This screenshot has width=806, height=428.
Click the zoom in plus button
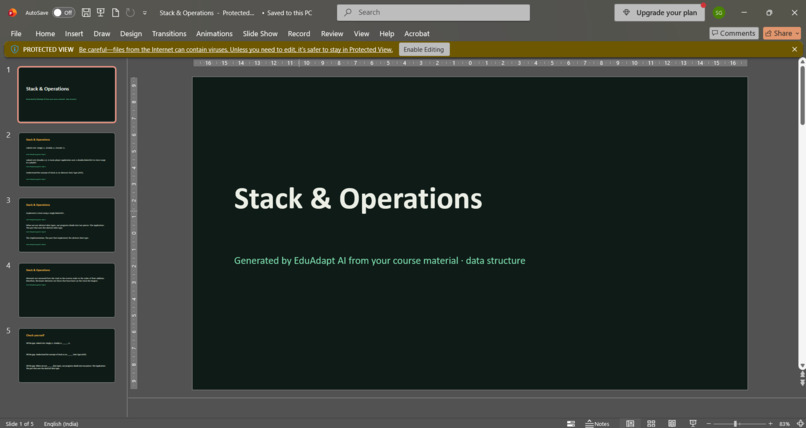coord(770,424)
